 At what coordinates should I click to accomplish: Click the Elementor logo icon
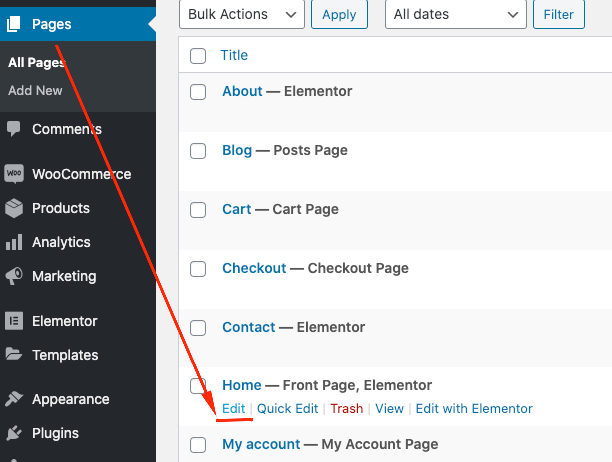14,321
